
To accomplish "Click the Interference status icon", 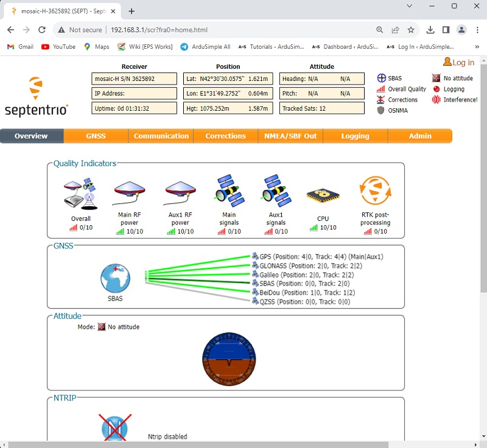I will point(436,100).
